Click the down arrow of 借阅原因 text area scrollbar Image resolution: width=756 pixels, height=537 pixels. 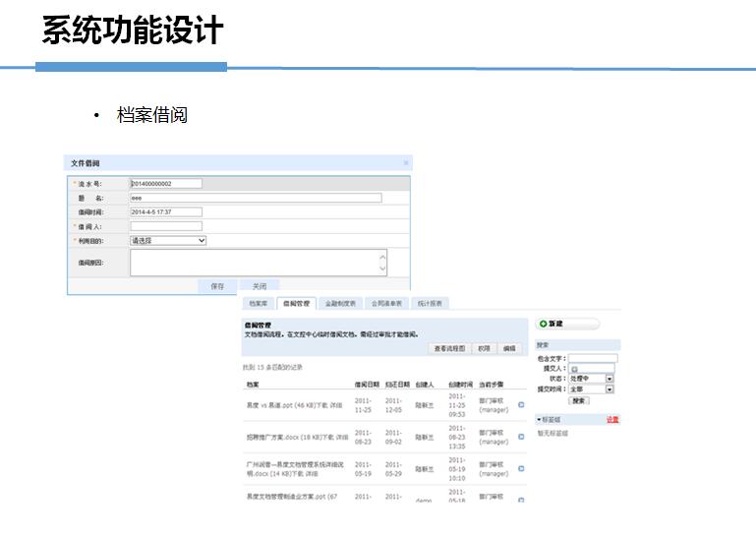382,268
